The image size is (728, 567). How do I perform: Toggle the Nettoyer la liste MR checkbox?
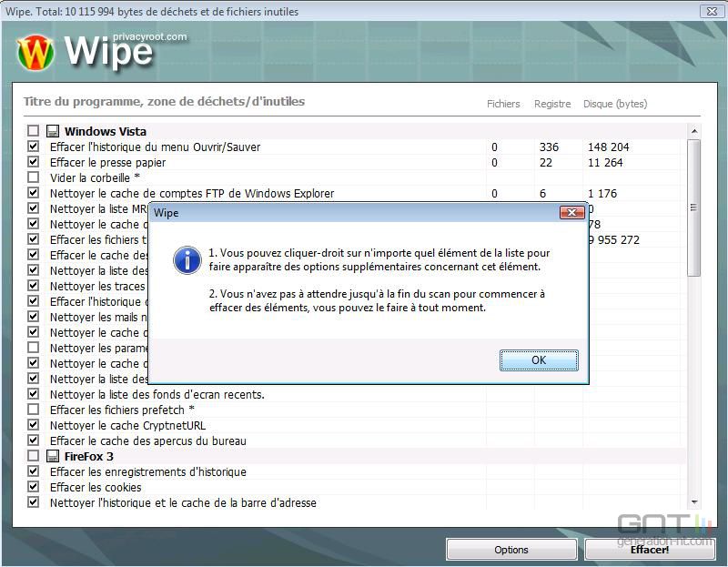pyautogui.click(x=33, y=208)
